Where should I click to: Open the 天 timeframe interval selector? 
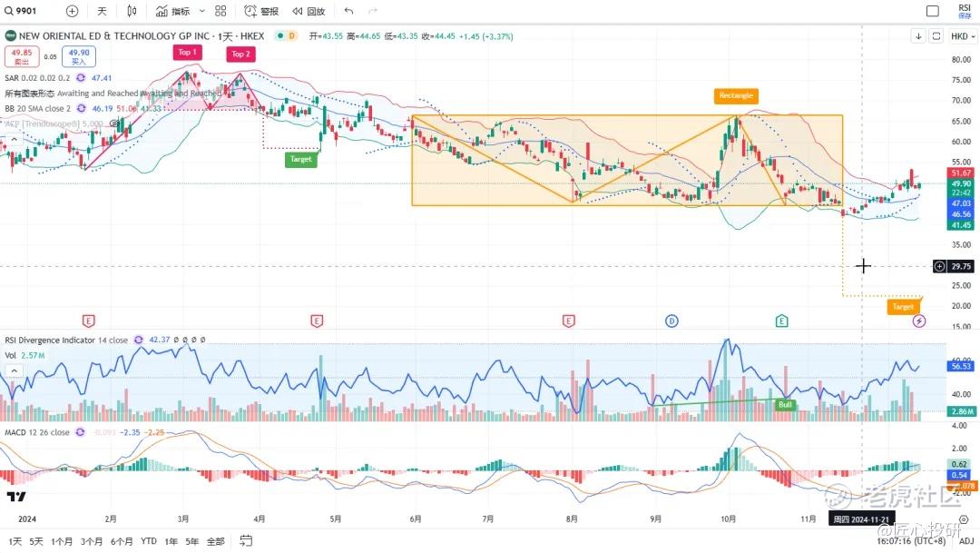(x=102, y=11)
